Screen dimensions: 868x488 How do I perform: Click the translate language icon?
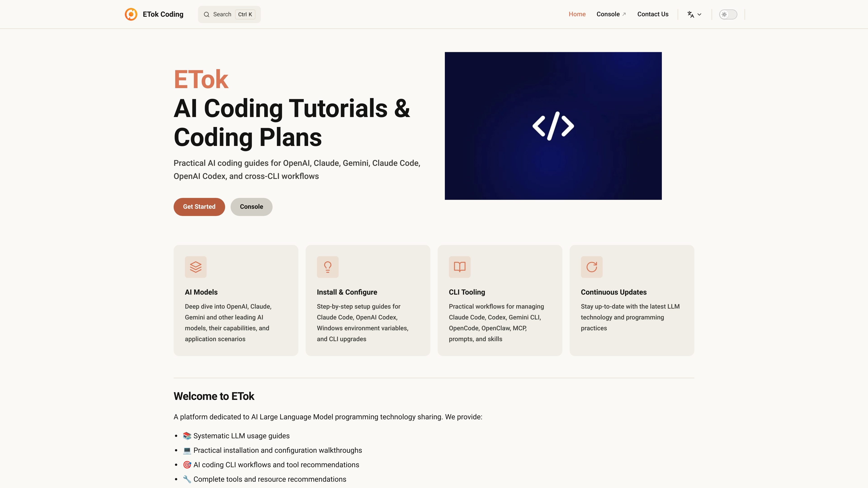tap(690, 14)
